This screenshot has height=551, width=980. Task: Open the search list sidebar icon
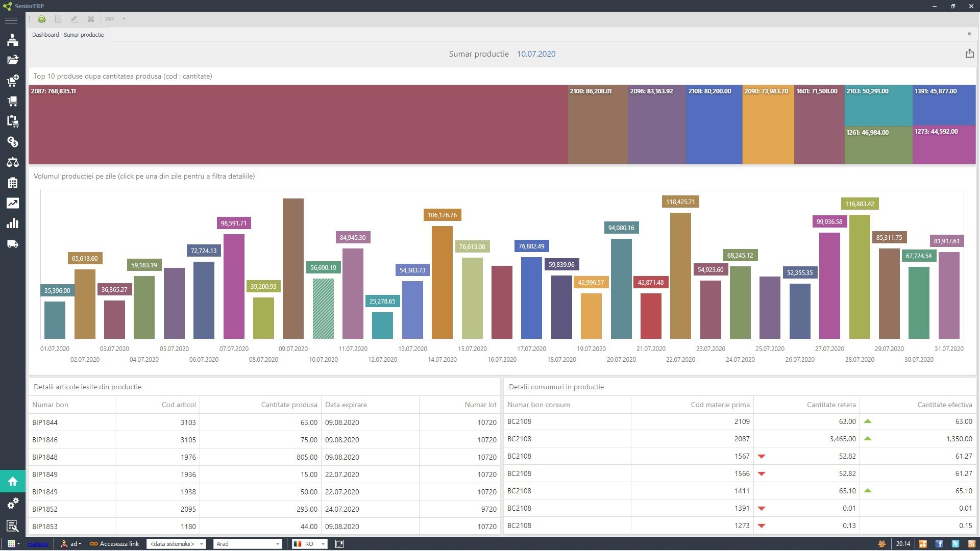tap(13, 525)
